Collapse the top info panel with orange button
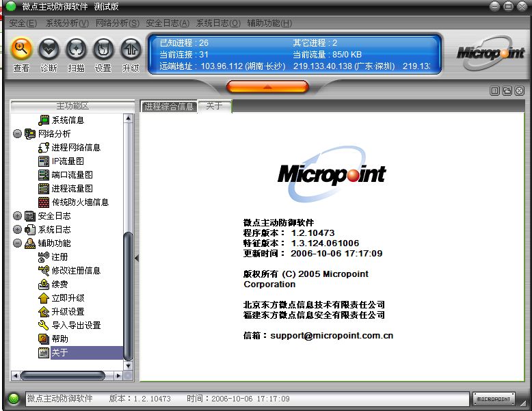532x411 pixels. [267, 87]
